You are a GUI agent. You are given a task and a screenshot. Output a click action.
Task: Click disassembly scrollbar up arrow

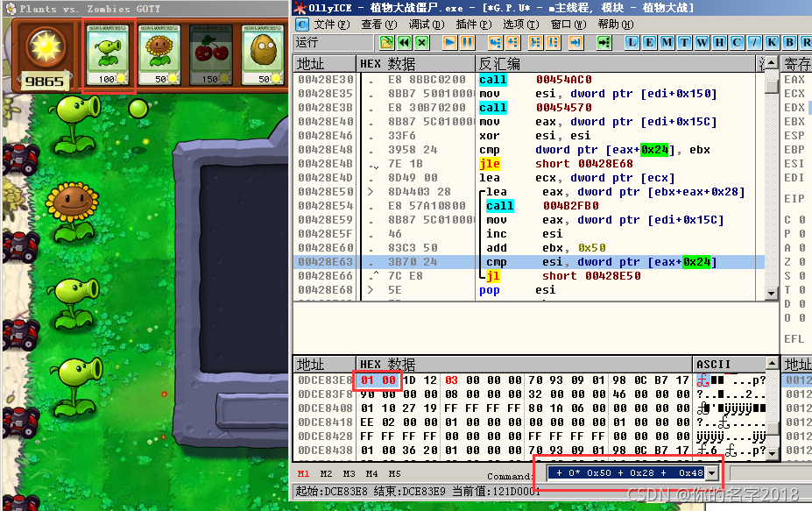(x=771, y=63)
